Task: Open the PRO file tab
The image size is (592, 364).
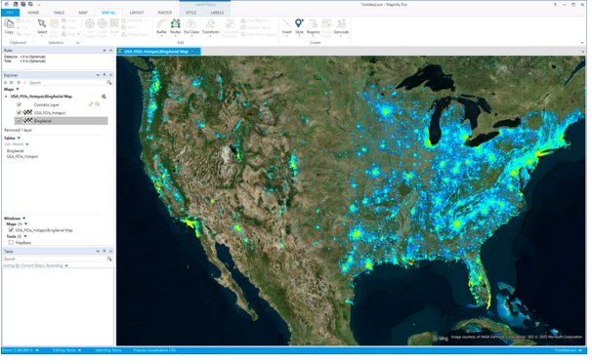Action: (10, 13)
